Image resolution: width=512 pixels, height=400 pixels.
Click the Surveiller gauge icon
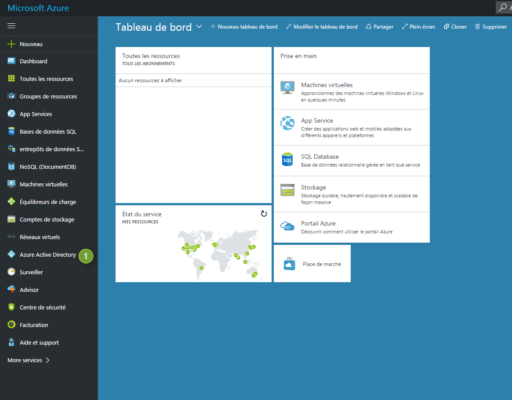pyautogui.click(x=11, y=272)
